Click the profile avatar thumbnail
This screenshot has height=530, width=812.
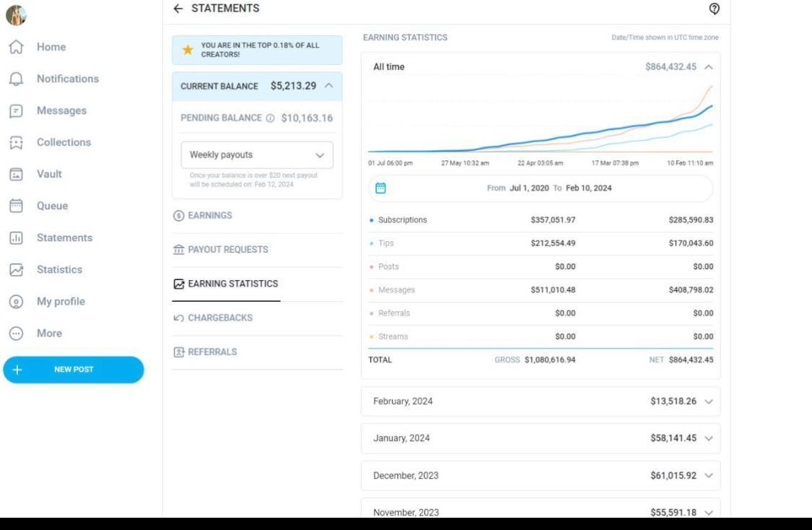[x=16, y=14]
